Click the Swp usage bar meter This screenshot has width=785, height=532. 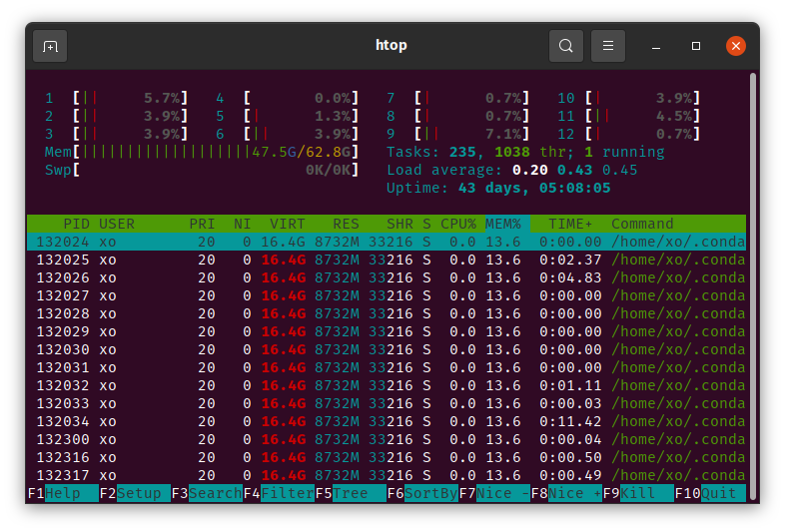point(202,170)
